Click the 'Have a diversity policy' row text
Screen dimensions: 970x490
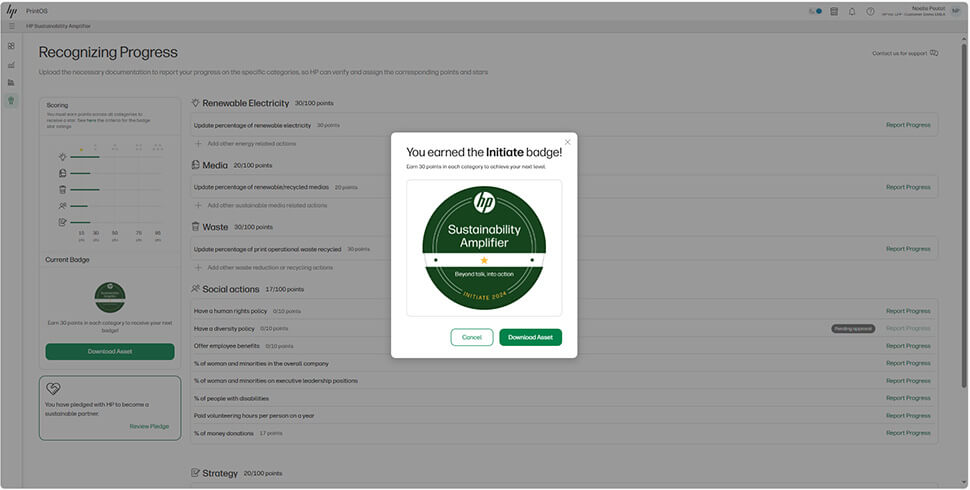(224, 329)
